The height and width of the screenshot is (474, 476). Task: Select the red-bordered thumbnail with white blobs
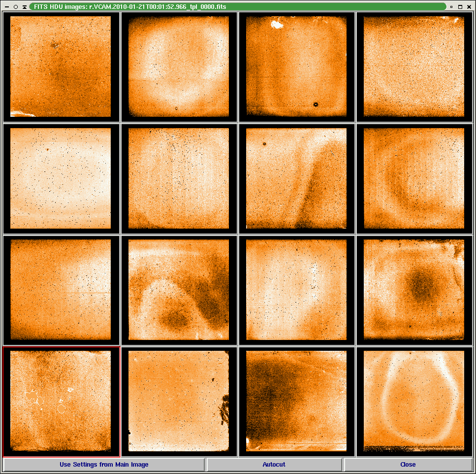(x=61, y=402)
